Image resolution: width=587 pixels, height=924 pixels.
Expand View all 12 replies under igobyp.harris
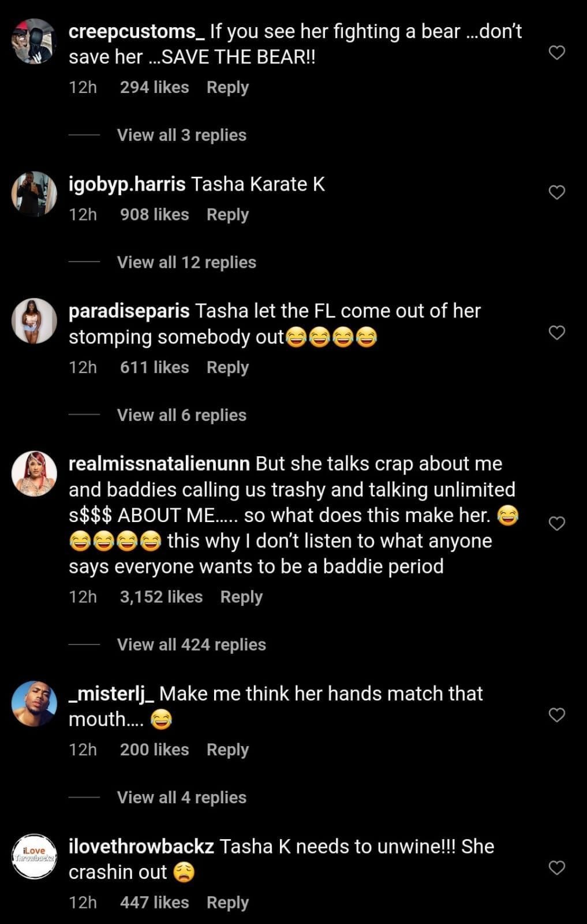pyautogui.click(x=186, y=262)
